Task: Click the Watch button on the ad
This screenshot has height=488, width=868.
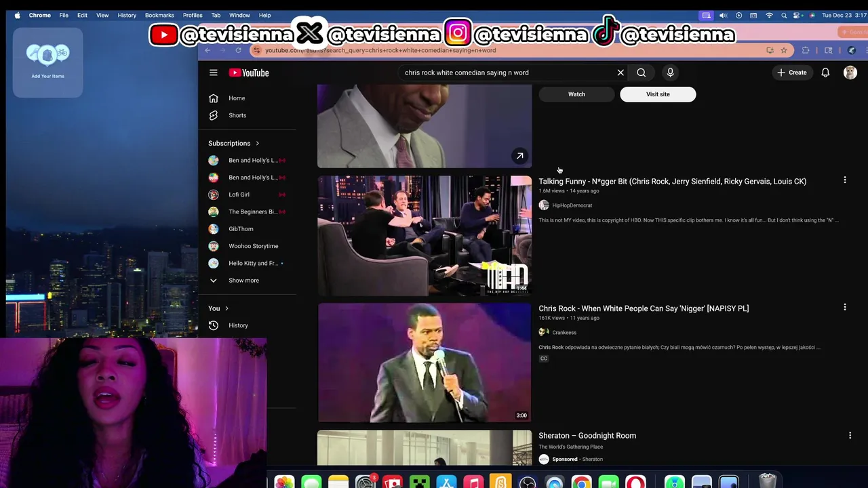Action: point(576,94)
